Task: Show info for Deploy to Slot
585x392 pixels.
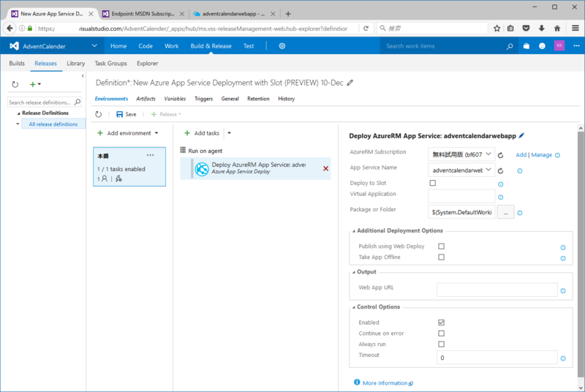Action: click(x=501, y=184)
